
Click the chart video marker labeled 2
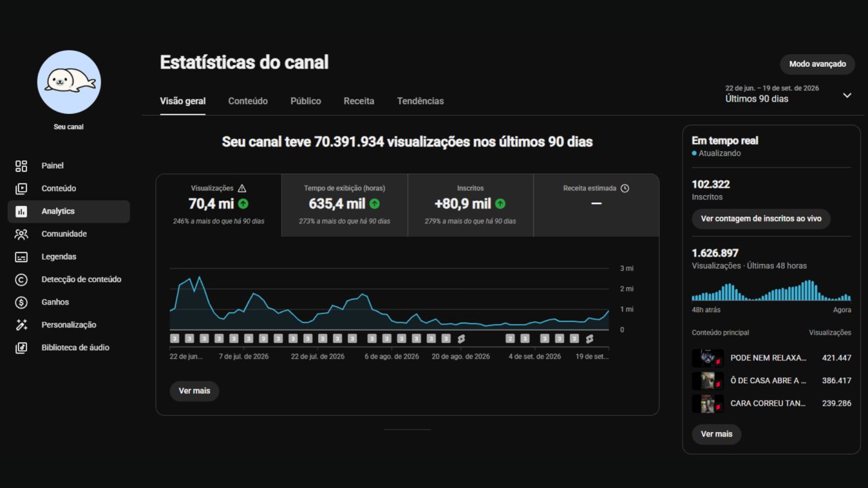[x=510, y=339]
